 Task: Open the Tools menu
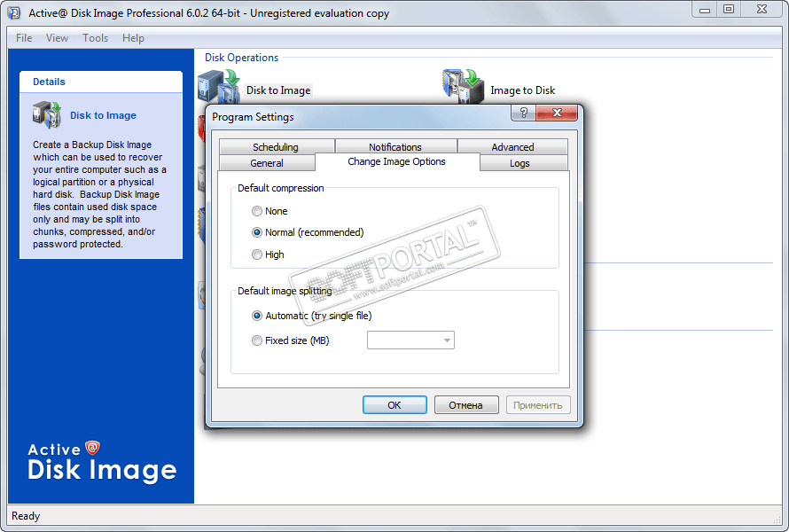tap(95, 38)
